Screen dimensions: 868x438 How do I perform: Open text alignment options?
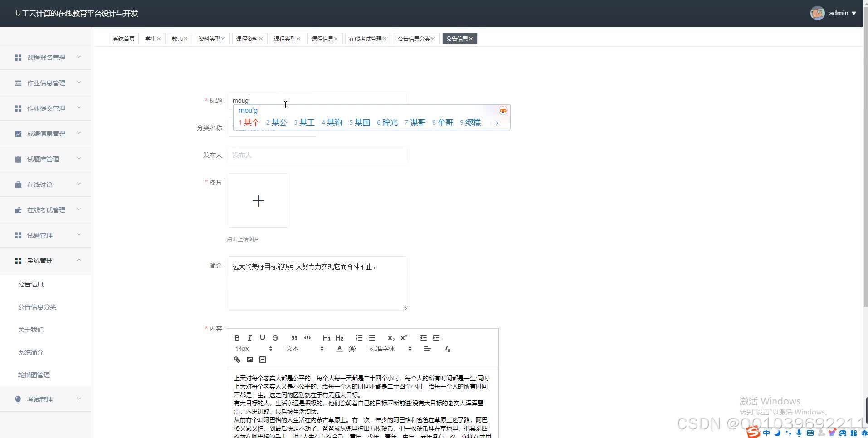coord(427,349)
